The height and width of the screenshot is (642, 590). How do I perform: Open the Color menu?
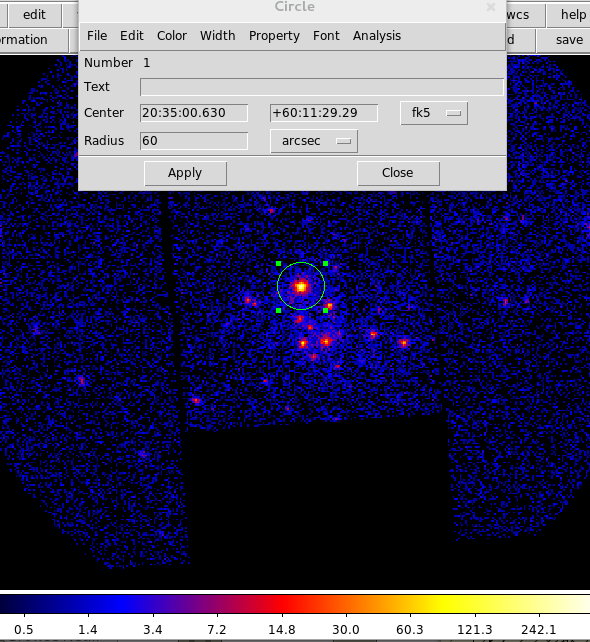172,36
